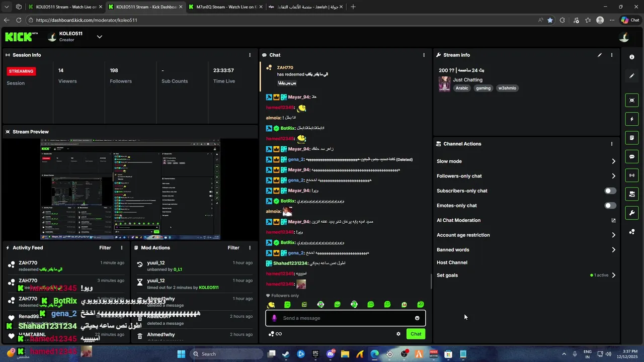This screenshot has width=644, height=362.
Task: Click Shahad1231234 username in chat
Action: [290, 263]
